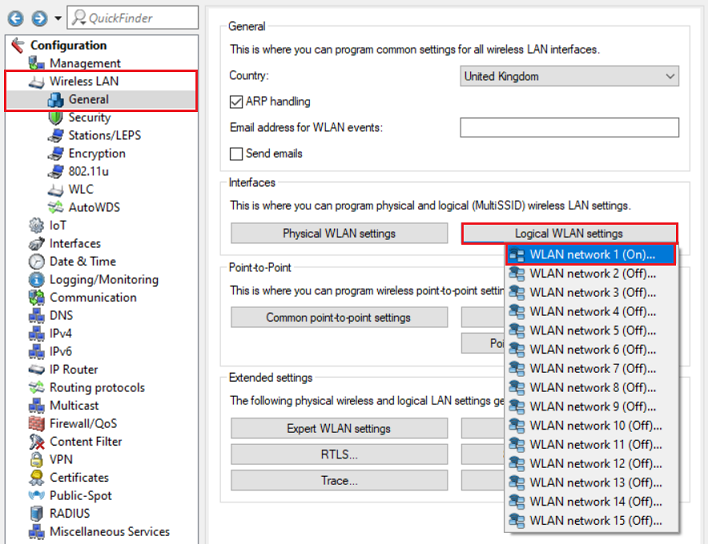The image size is (708, 544).
Task: Click the forward navigation arrow icon
Action: [39, 18]
